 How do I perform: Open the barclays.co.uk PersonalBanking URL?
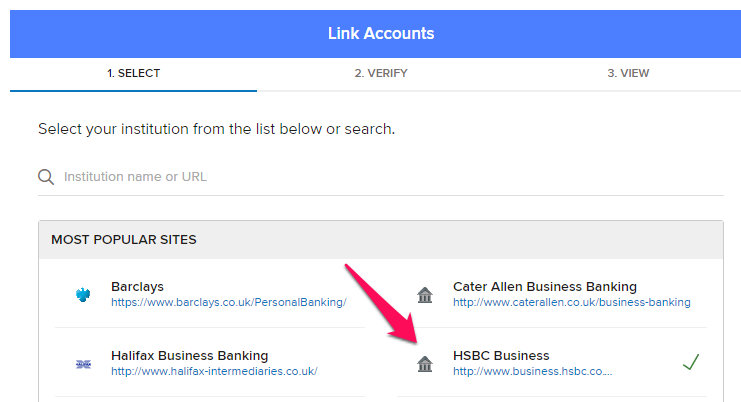coord(229,302)
